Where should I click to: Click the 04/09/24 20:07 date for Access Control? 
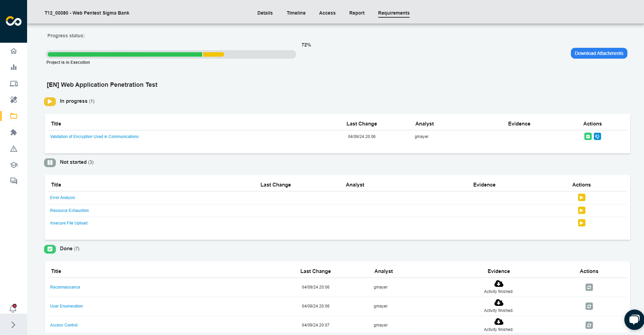coord(316,325)
